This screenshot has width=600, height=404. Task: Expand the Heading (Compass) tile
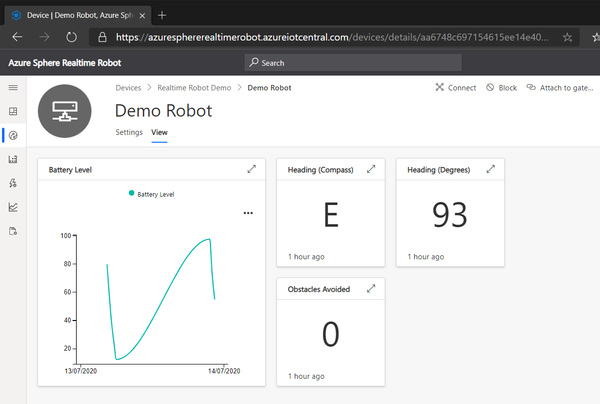tap(371, 169)
